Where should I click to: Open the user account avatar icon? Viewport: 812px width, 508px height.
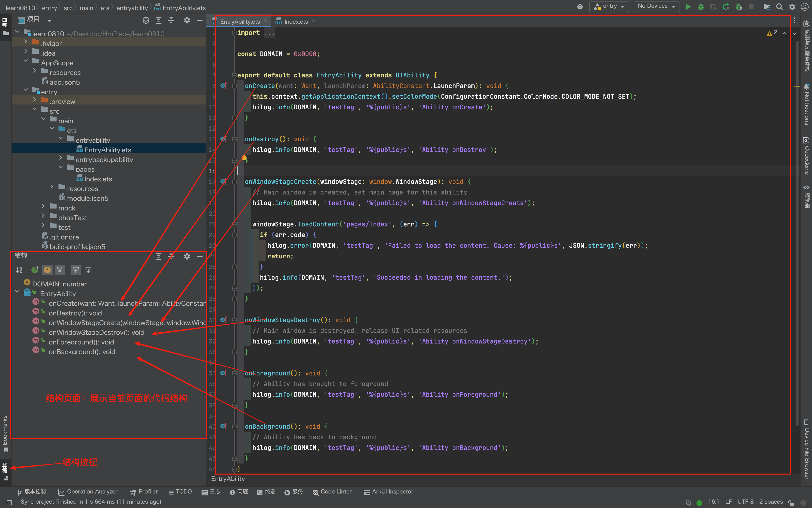click(805, 7)
